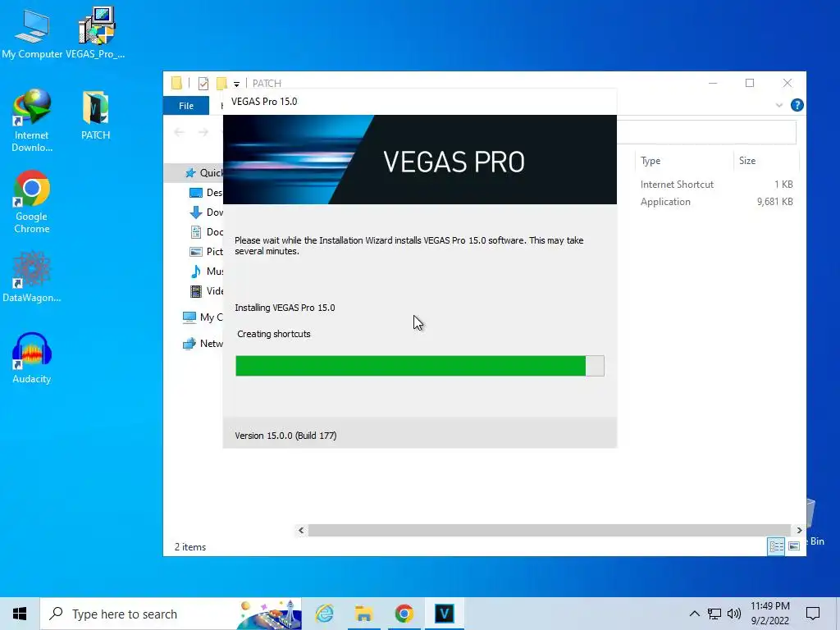
Task: Click the Explorer horizontal scrollbar track
Action: pyautogui.click(x=550, y=531)
